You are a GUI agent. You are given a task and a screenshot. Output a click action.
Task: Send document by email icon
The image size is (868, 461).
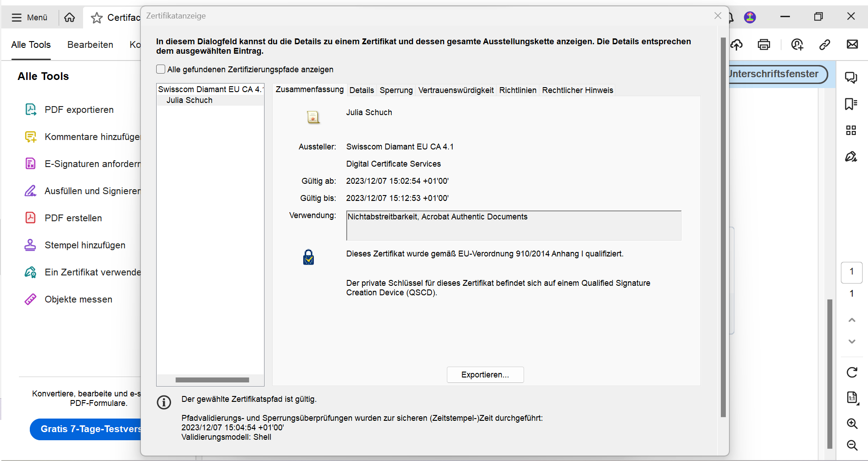[x=852, y=44]
